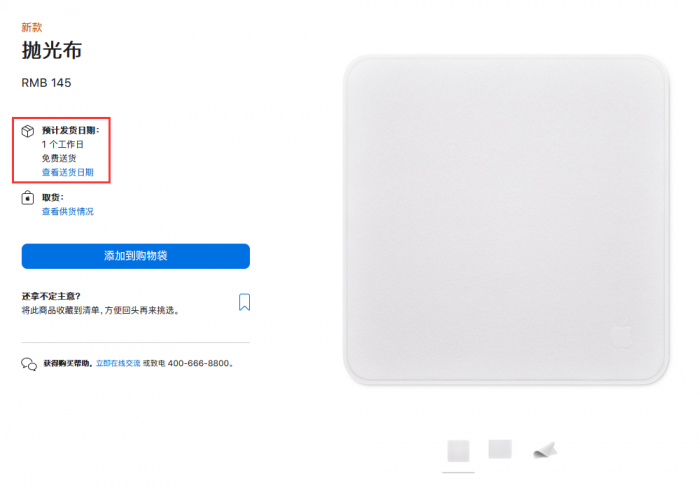Click the 预计发货日期 heading
The height and width of the screenshot is (488, 700).
tap(71, 130)
